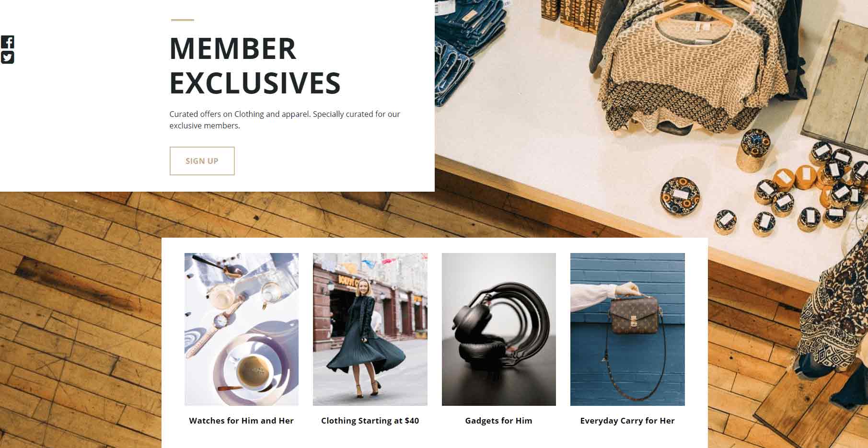Viewport: 868px width, 448px height.
Task: Follow the Everyday Carry for Her link
Action: (x=627, y=421)
